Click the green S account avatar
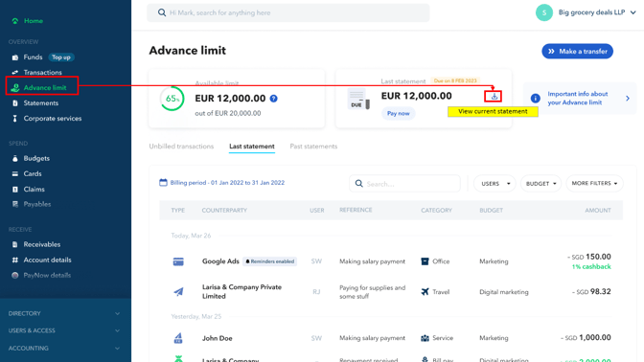Image resolution: width=644 pixels, height=362 pixels. pos(543,12)
